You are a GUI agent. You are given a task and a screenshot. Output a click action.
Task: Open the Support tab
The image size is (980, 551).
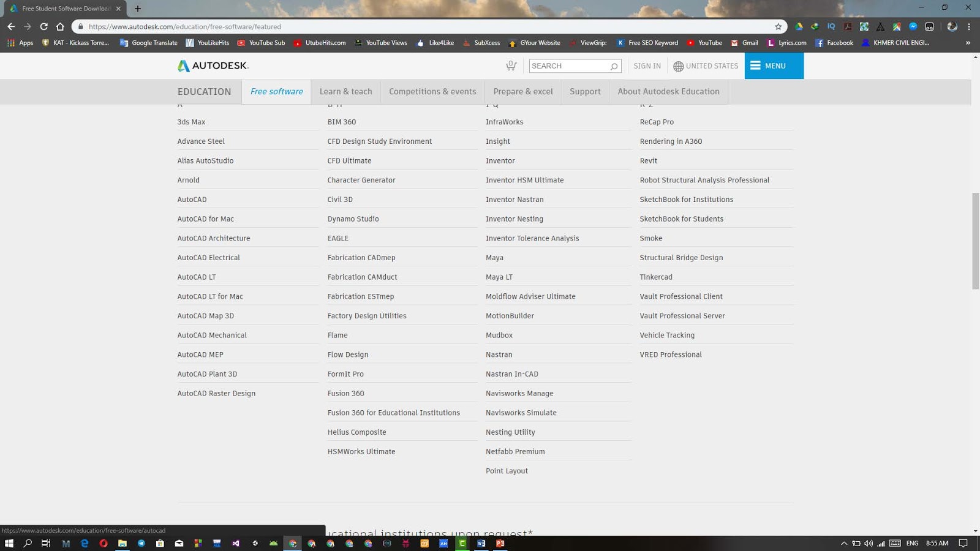585,91
